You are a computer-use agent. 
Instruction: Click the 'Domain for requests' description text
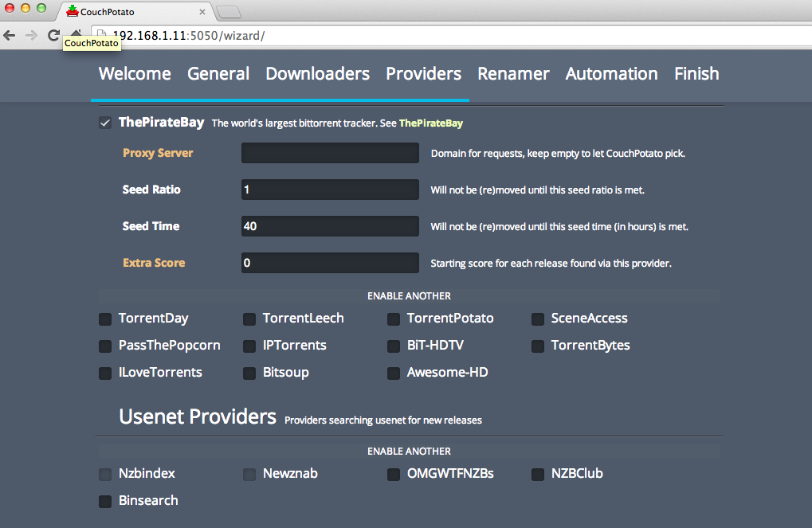(558, 154)
